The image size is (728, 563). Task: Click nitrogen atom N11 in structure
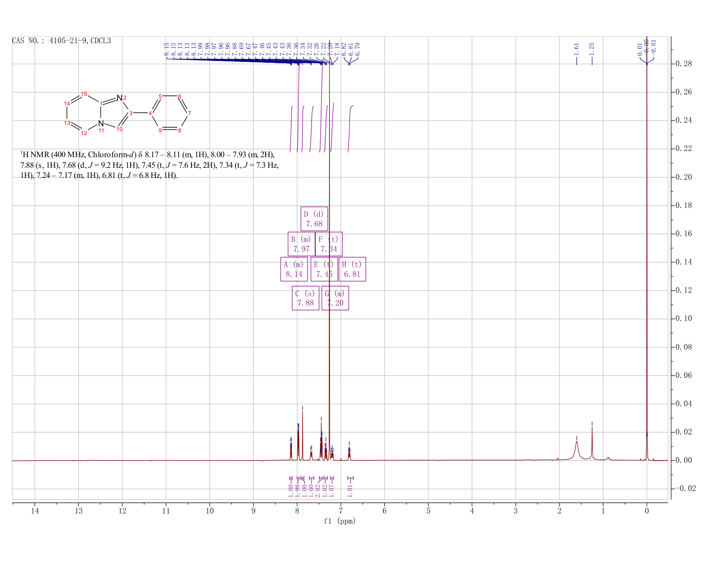101,123
